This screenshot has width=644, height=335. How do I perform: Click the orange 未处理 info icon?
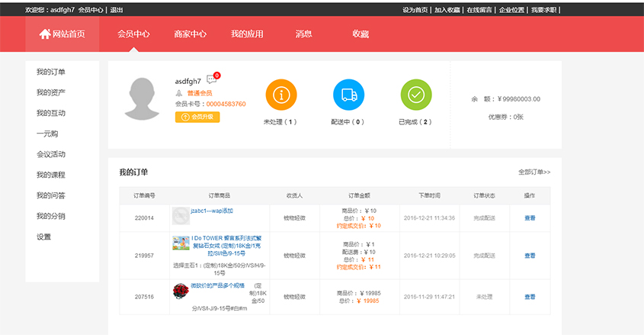tap(280, 95)
